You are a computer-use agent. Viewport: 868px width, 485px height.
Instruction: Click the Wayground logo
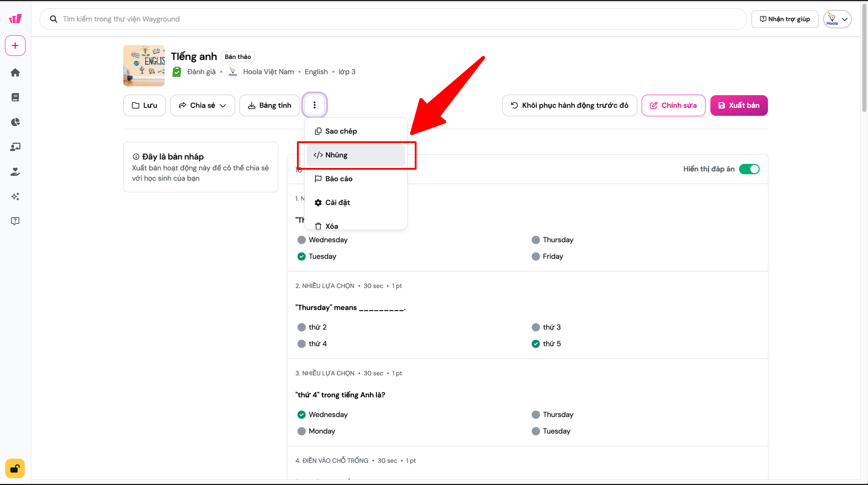[15, 19]
